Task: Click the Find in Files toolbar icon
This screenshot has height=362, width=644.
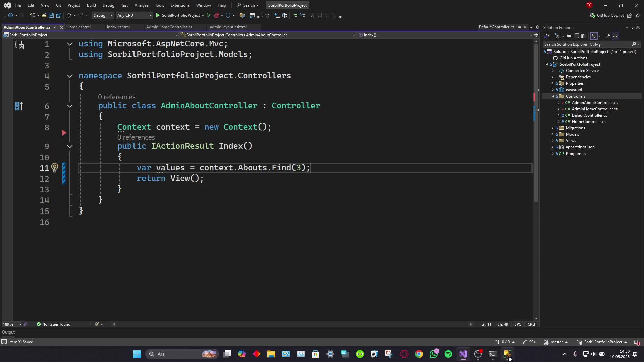Action: pyautogui.click(x=242, y=15)
